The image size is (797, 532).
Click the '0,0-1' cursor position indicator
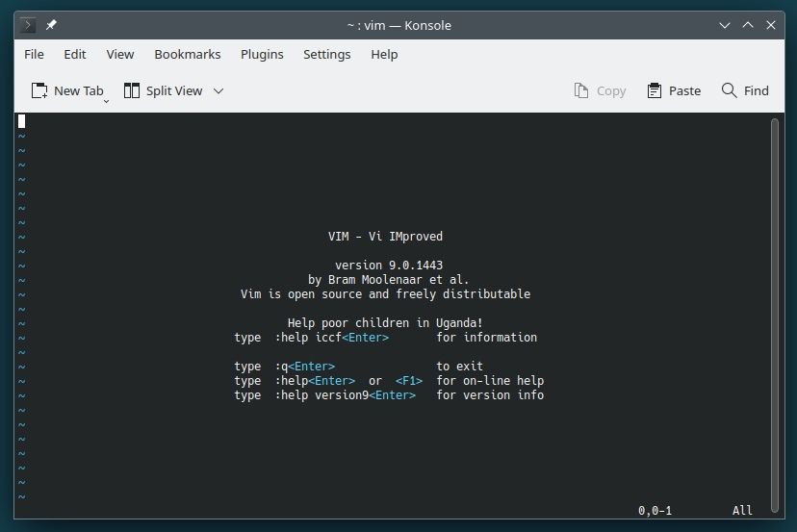(656, 511)
